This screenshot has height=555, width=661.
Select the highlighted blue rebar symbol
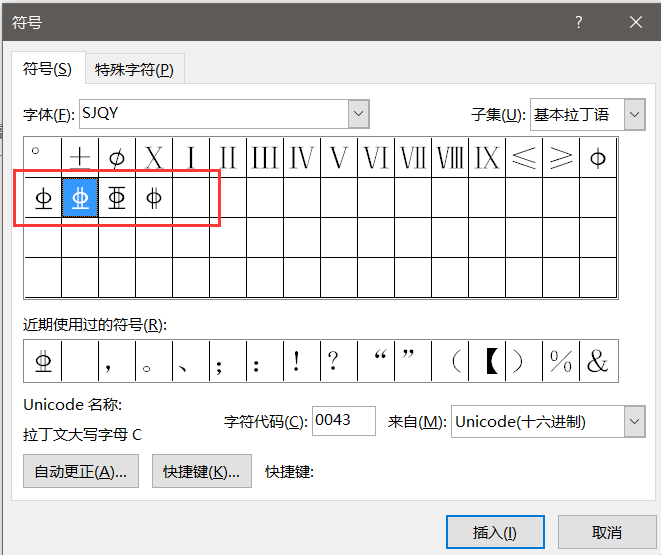coord(80,198)
